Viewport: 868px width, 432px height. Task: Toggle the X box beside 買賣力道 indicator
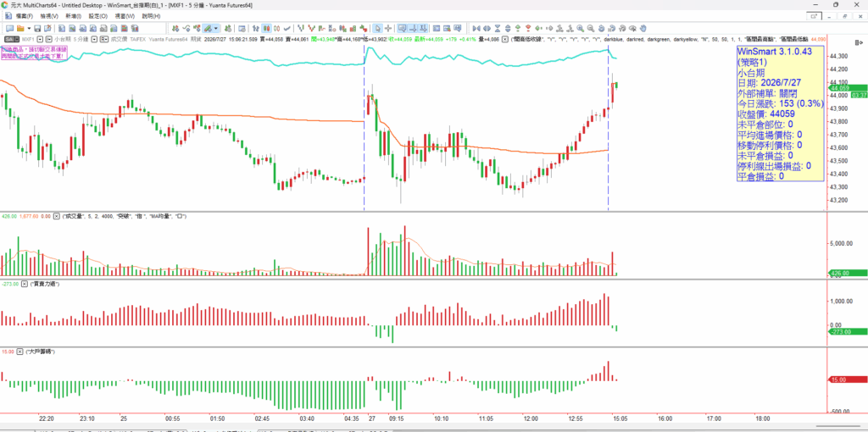[x=26, y=284]
